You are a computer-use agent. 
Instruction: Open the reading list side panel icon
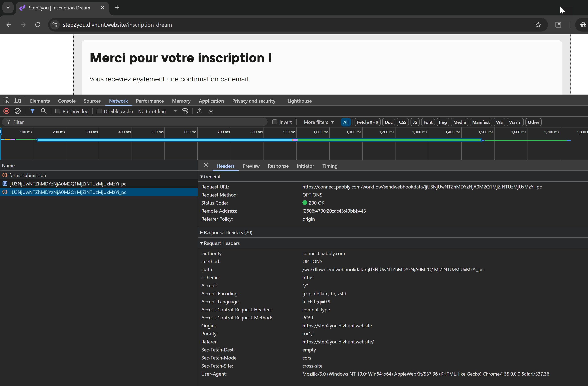558,25
